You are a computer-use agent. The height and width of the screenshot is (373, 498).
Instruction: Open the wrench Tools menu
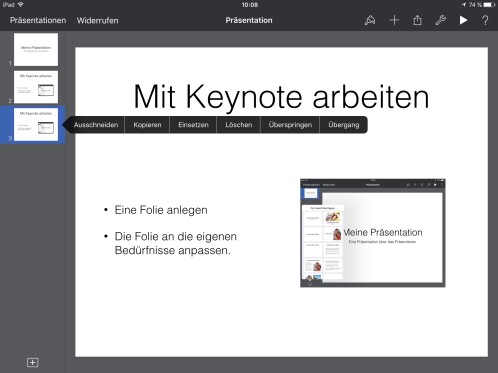click(440, 20)
